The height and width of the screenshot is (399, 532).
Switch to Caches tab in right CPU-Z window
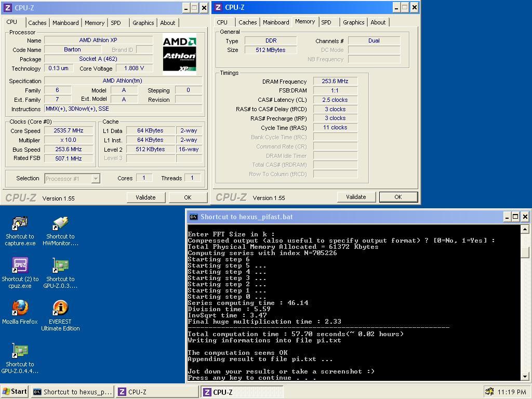[x=248, y=22]
